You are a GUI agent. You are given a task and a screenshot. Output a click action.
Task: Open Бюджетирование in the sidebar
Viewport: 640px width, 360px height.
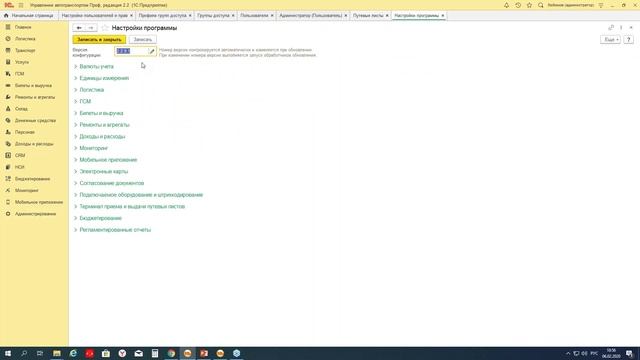(x=32, y=179)
